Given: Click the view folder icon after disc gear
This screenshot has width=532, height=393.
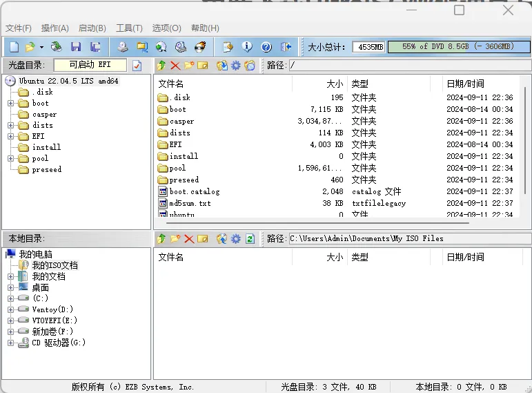Looking at the screenshot, I should tap(250, 65).
